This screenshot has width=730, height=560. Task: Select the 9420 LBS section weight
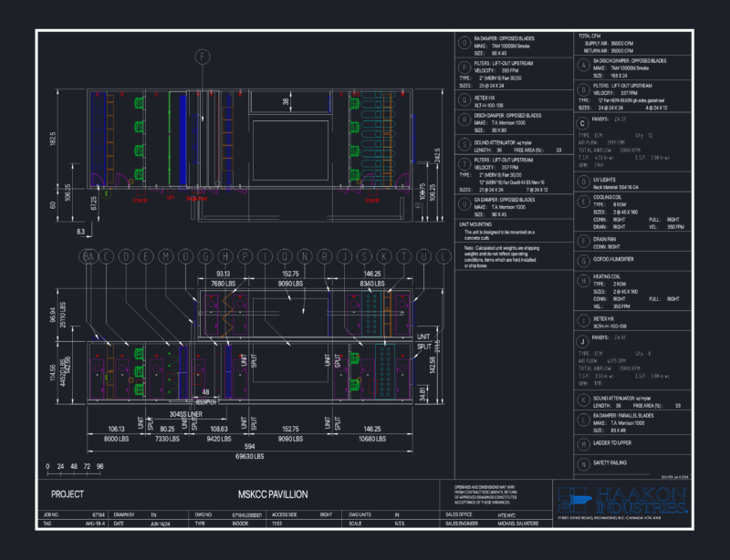pyautogui.click(x=219, y=439)
